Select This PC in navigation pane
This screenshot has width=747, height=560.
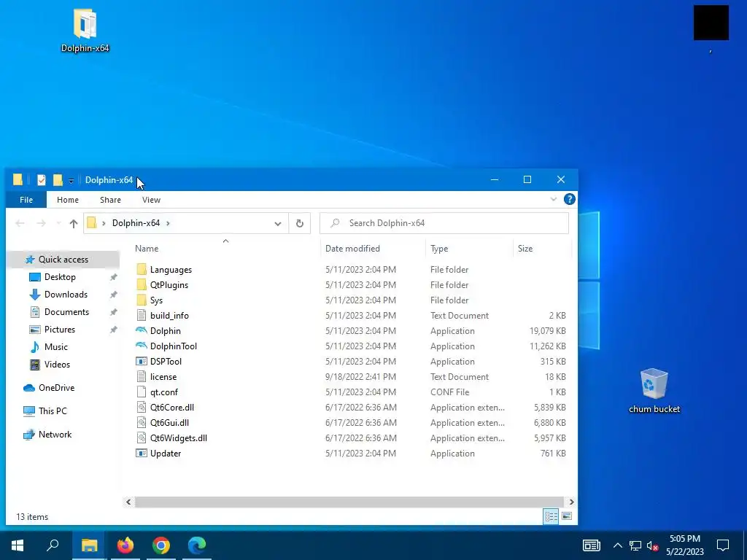pyautogui.click(x=53, y=411)
